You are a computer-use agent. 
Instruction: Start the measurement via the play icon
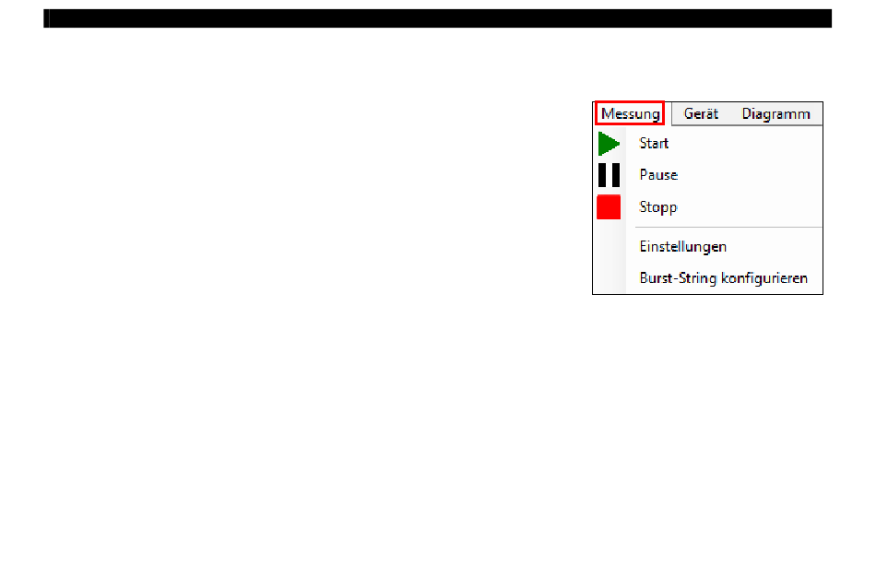click(609, 144)
